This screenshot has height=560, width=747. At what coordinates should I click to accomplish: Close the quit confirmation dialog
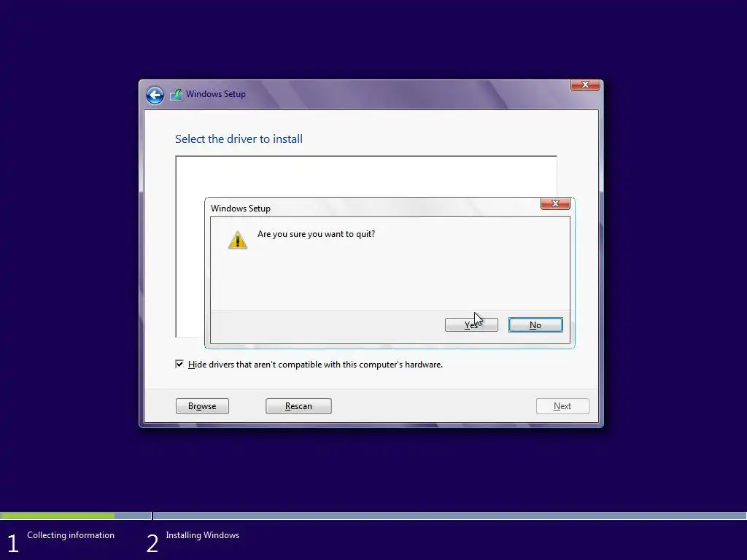pyautogui.click(x=555, y=204)
